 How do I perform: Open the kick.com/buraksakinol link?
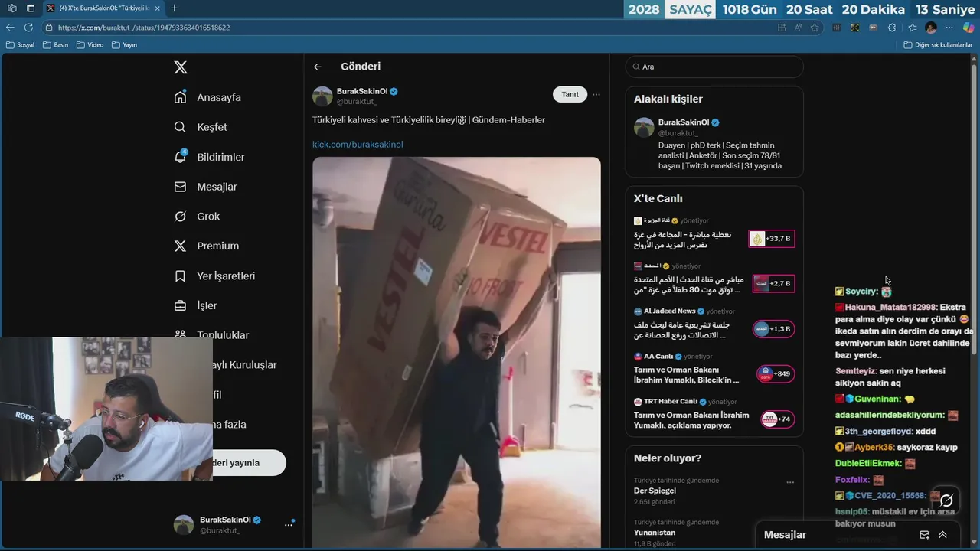click(358, 144)
